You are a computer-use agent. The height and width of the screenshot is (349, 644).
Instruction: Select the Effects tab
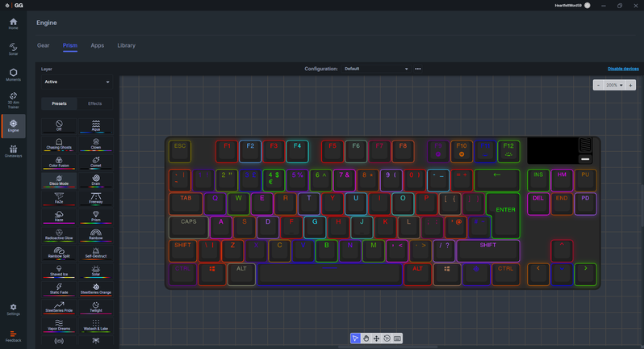coord(95,103)
